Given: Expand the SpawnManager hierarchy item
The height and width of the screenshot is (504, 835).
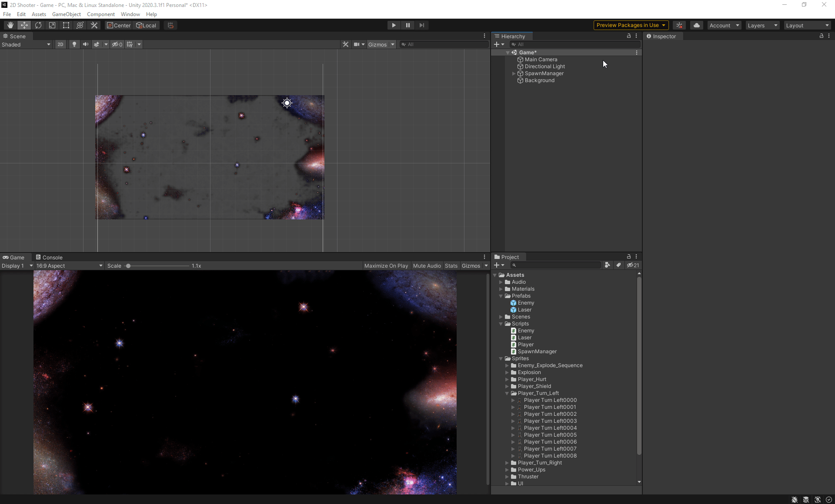Looking at the screenshot, I should tap(514, 73).
